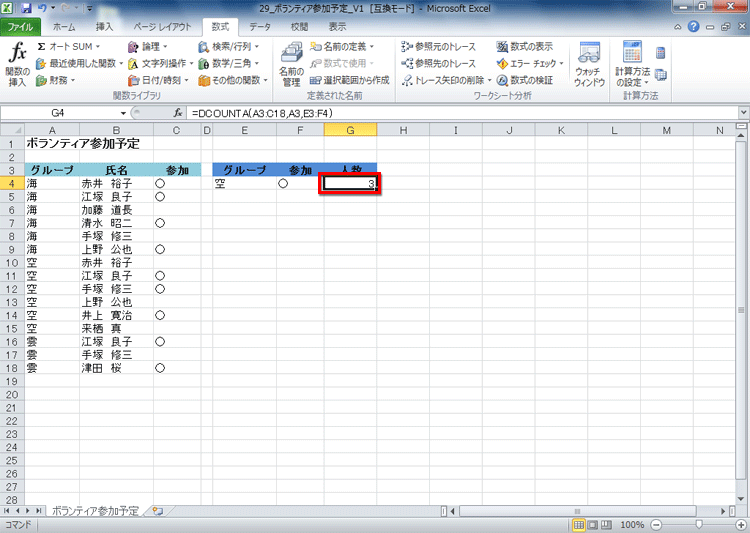
Task: Switch to Page Layout view in status bar
Action: tap(592, 525)
